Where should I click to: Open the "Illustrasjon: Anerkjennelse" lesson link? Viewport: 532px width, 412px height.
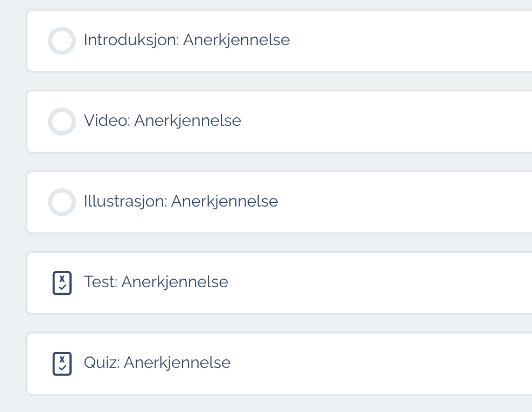coord(180,202)
